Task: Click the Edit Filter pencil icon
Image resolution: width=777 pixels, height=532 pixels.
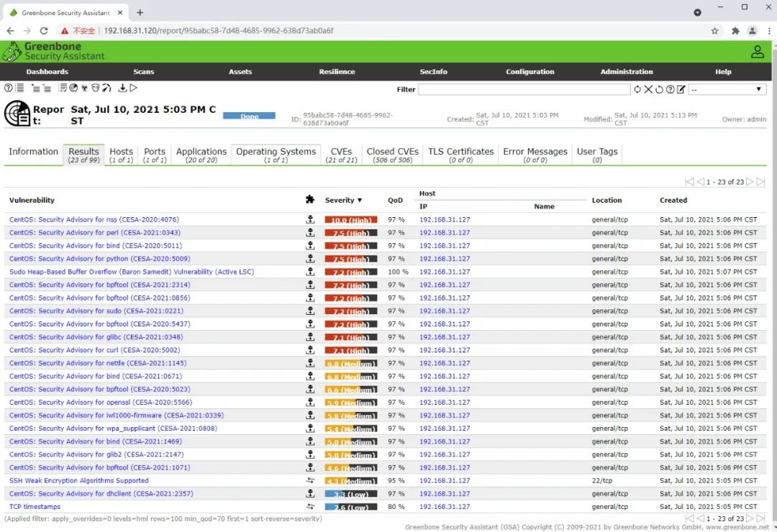Action: [x=681, y=90]
